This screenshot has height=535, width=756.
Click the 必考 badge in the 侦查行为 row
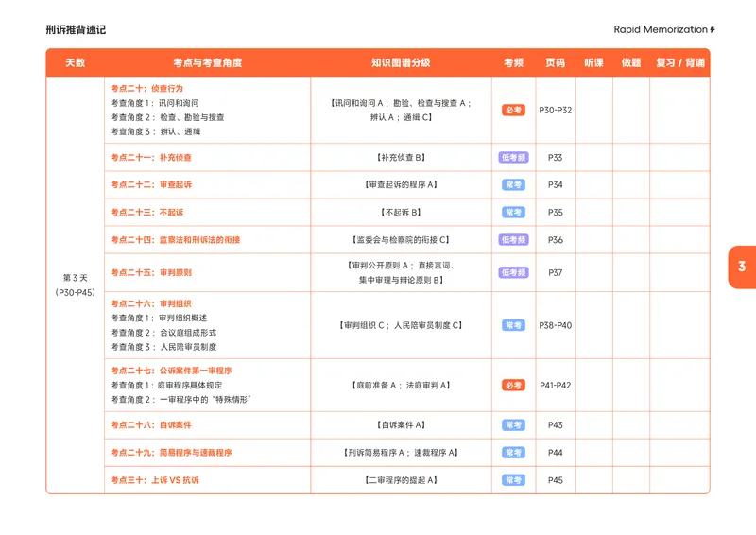click(x=513, y=110)
